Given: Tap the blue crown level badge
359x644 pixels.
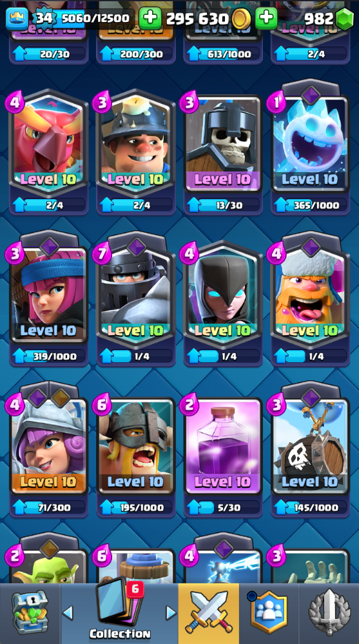Looking at the screenshot, I should (x=17, y=19).
